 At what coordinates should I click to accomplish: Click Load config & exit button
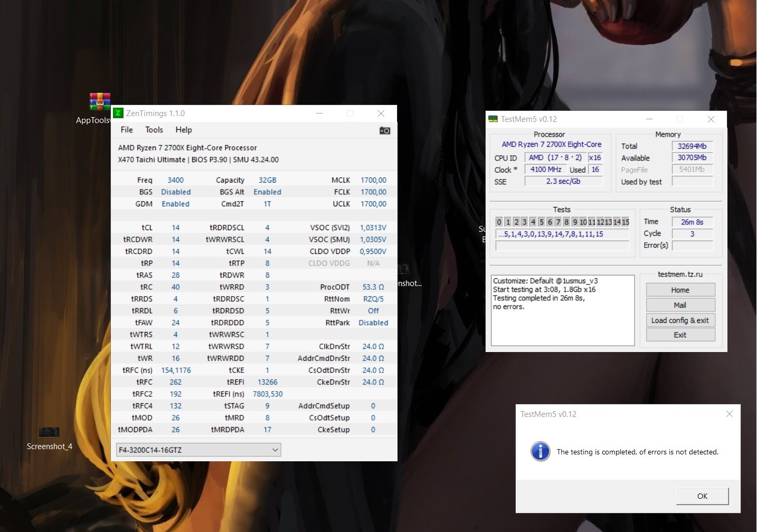(x=680, y=320)
